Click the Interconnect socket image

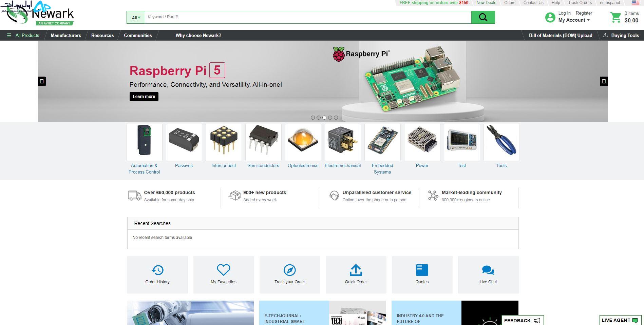[224, 142]
